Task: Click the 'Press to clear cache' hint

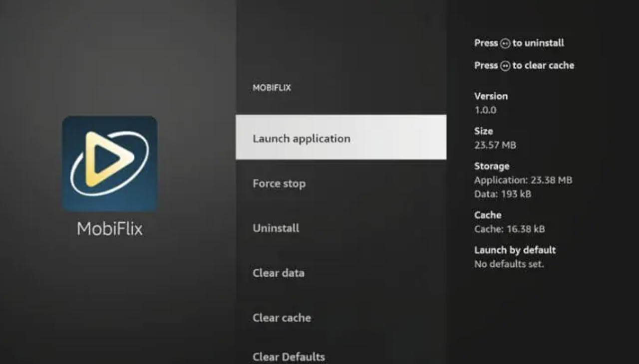Action: tap(524, 65)
